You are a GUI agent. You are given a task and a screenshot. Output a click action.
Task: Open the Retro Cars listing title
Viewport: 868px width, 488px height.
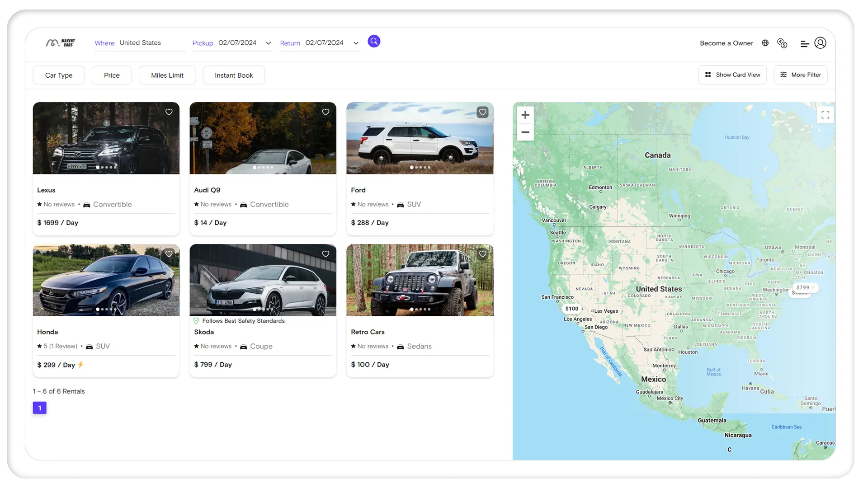click(x=368, y=332)
